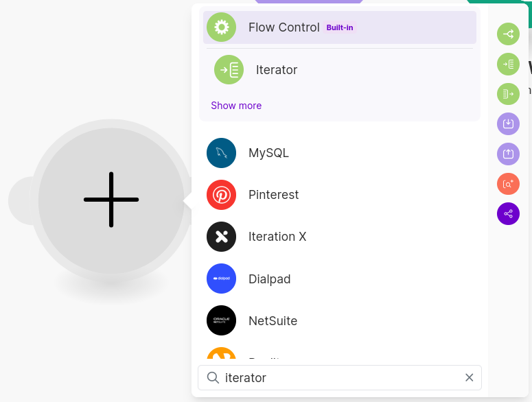Add a module with the large plus circle
This screenshot has width=532, height=402.
[111, 200]
